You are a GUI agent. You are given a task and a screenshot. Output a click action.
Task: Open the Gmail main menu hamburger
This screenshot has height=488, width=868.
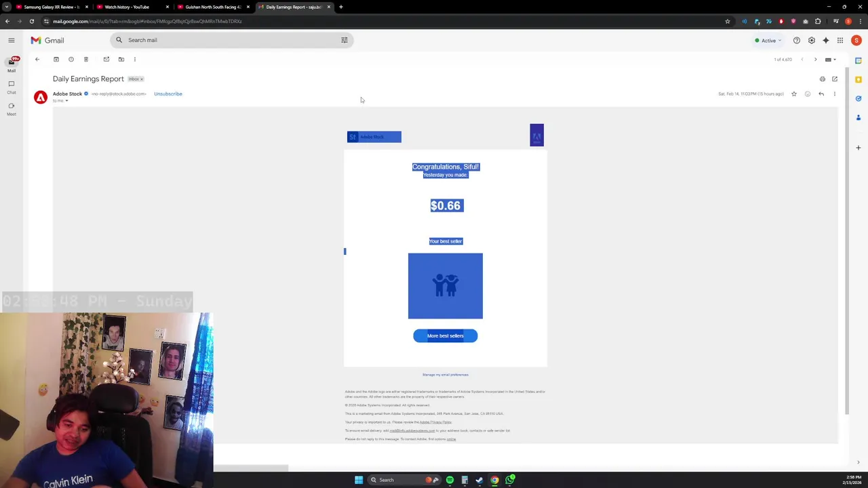click(x=12, y=40)
